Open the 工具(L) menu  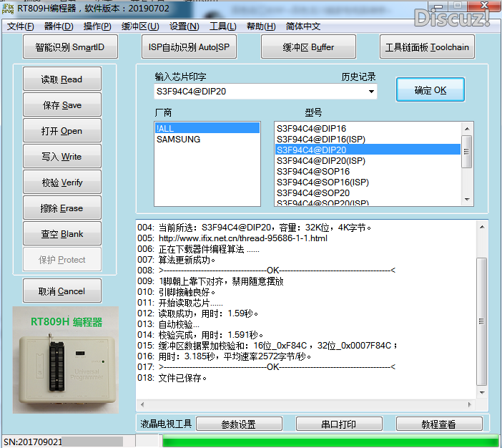[223, 26]
